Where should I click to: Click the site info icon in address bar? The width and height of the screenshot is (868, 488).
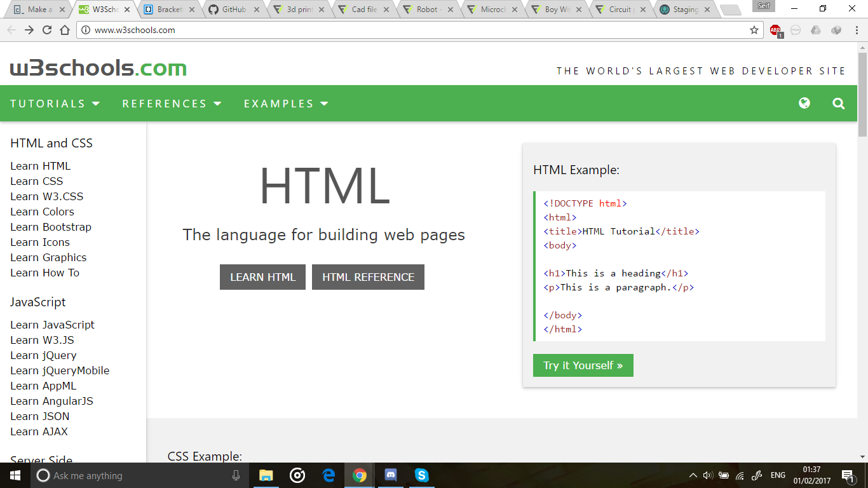tap(86, 30)
